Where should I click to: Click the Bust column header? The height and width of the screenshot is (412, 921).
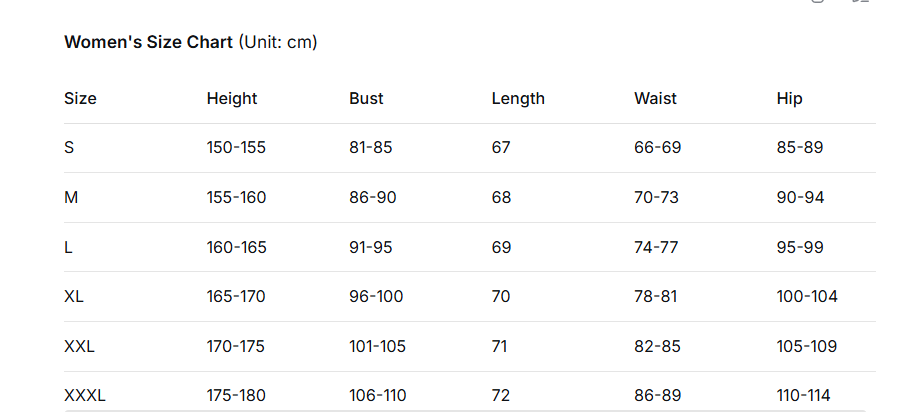coord(366,98)
